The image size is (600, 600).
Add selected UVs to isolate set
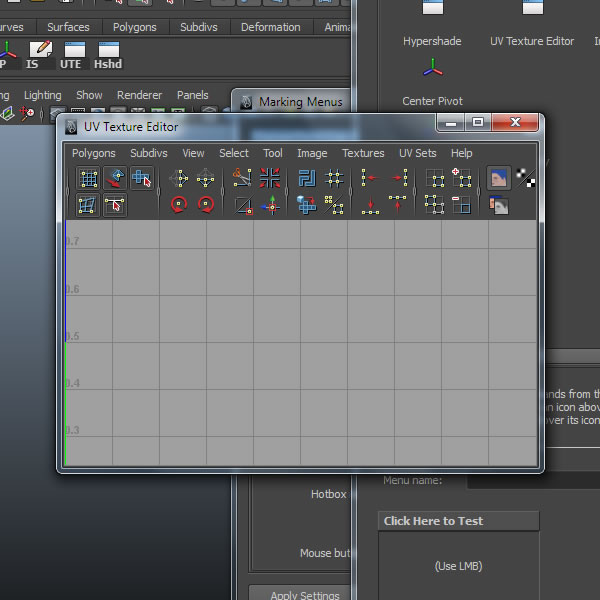pos(461,178)
